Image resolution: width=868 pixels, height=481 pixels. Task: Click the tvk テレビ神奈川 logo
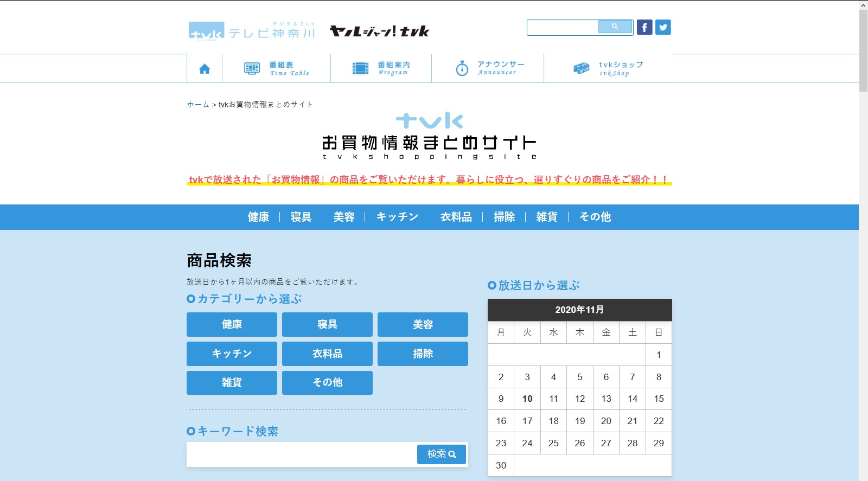pyautogui.click(x=252, y=31)
